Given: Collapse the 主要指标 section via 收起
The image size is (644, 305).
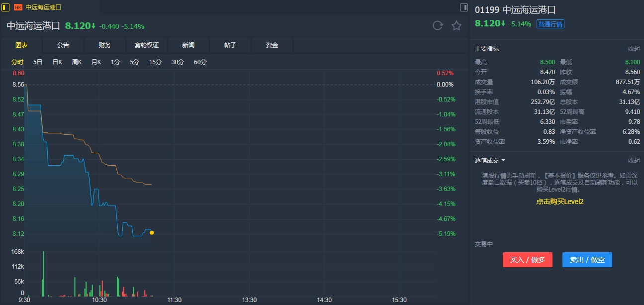Looking at the screenshot, I should pos(634,49).
